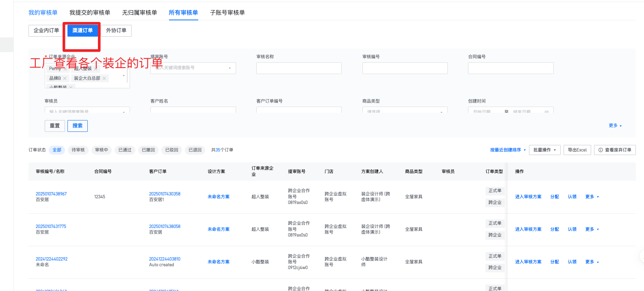
Task: Export the list with 导出Excel
Action: (x=577, y=150)
